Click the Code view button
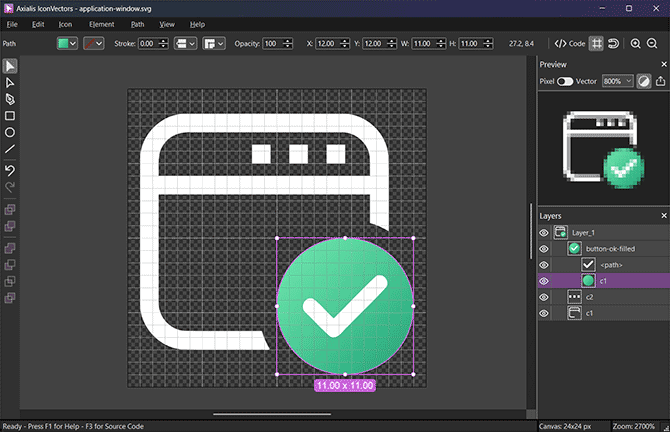 pyautogui.click(x=570, y=44)
